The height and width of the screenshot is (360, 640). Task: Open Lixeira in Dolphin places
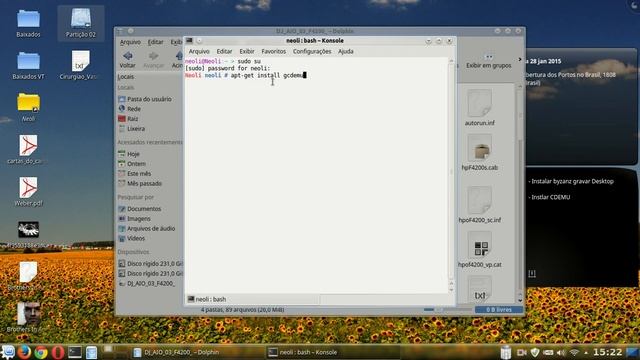point(131,129)
